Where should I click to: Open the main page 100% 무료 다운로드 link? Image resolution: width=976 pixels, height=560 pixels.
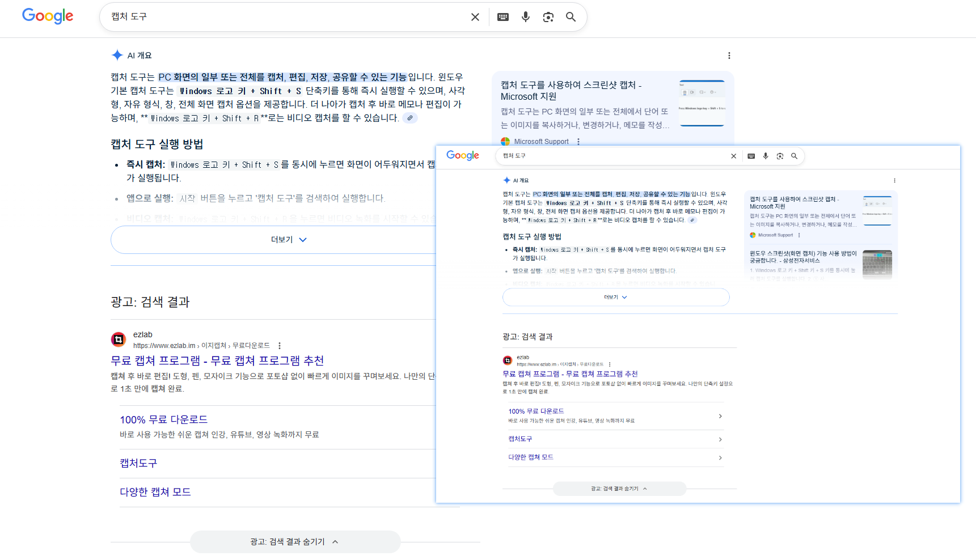[x=164, y=419]
